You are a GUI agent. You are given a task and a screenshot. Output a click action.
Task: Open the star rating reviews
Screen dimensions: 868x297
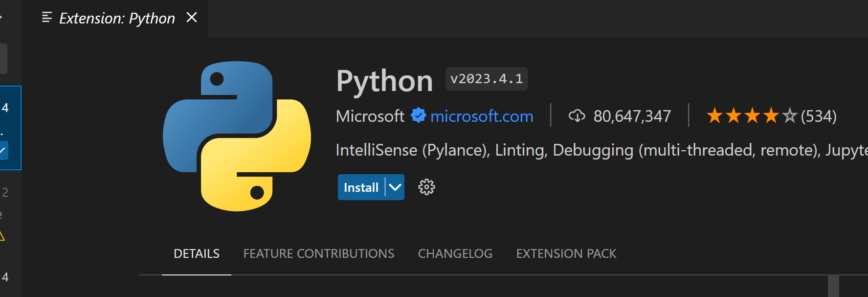click(x=752, y=116)
